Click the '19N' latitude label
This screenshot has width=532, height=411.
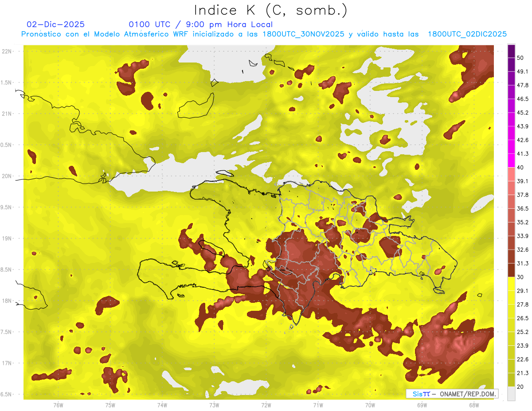coord(7,238)
